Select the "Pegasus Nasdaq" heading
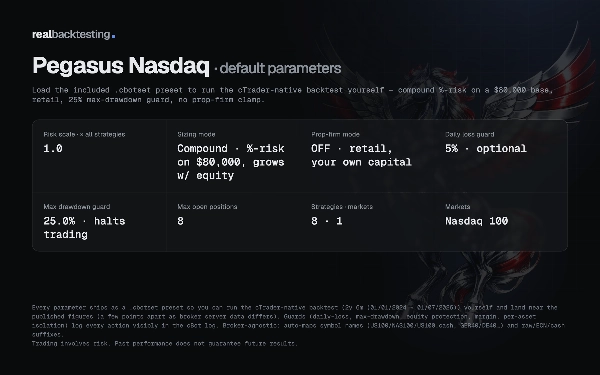 [x=121, y=65]
